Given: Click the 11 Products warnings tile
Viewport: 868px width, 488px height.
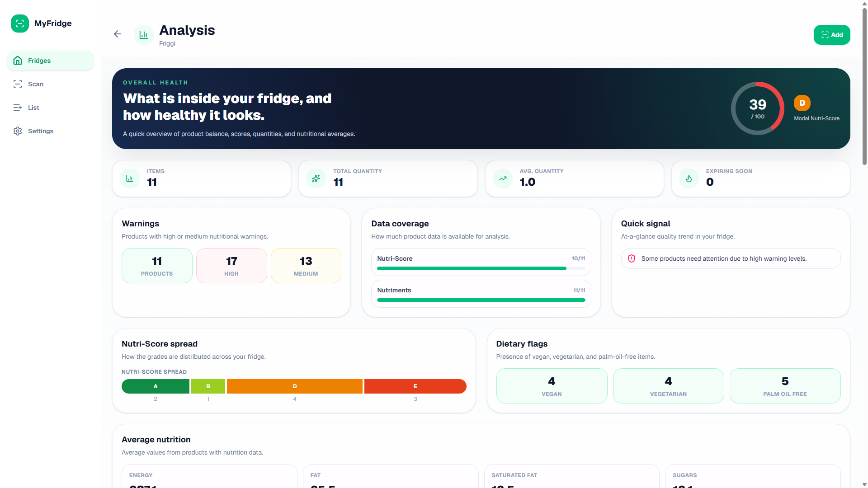Looking at the screenshot, I should click(x=157, y=266).
